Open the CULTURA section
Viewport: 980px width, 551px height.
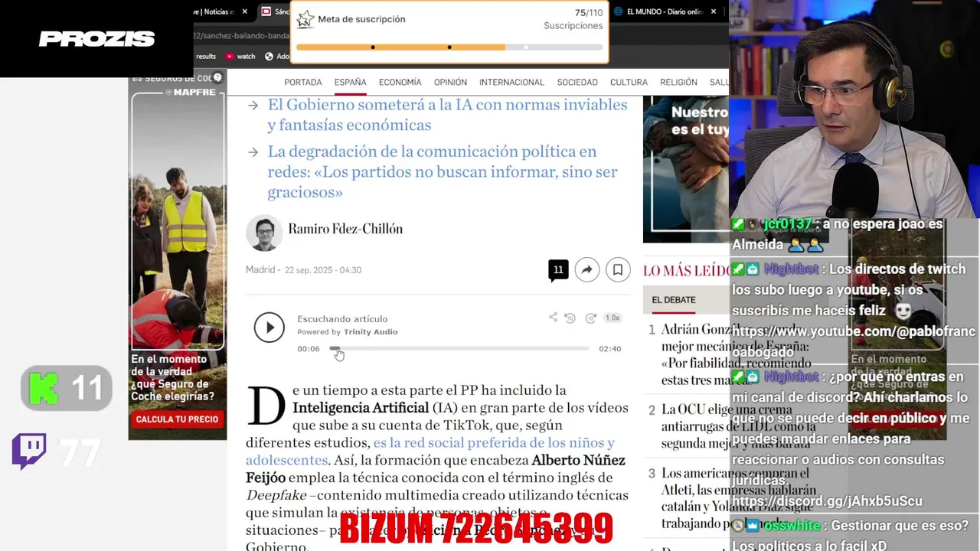coord(629,82)
